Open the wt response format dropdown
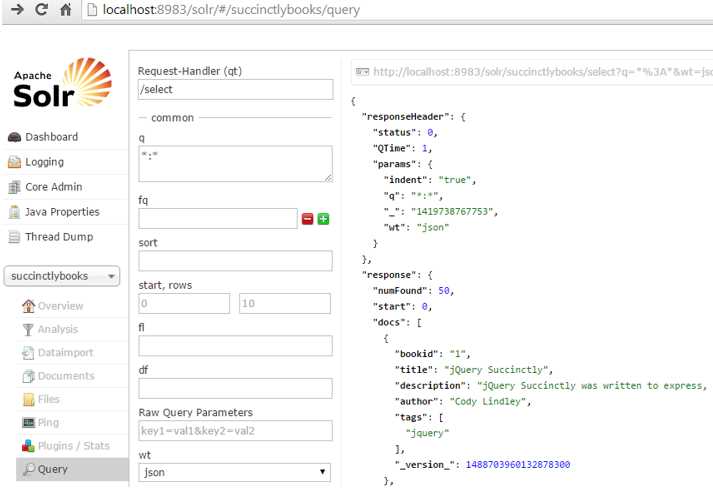Image resolution: width=713 pixels, height=492 pixels. pos(235,472)
